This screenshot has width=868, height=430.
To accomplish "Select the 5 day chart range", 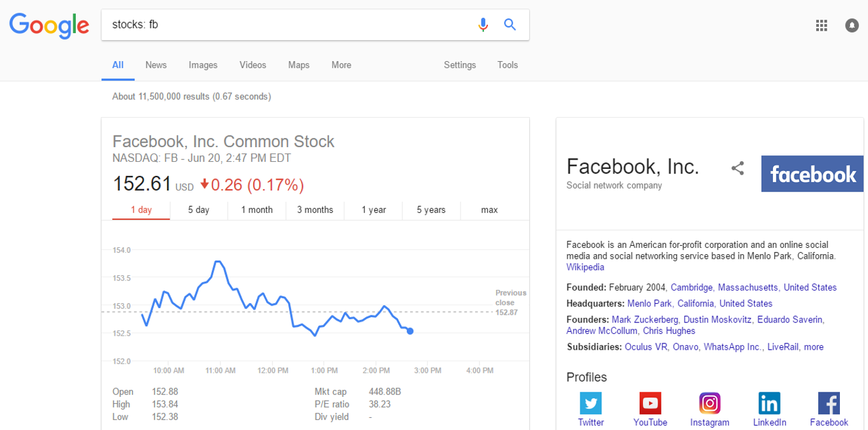I will [x=198, y=210].
